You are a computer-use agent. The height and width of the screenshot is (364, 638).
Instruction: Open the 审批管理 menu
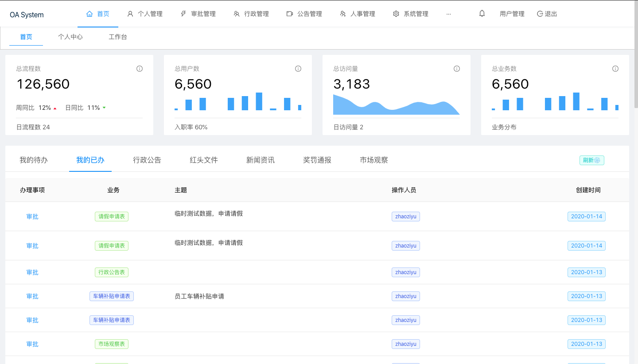coord(198,14)
